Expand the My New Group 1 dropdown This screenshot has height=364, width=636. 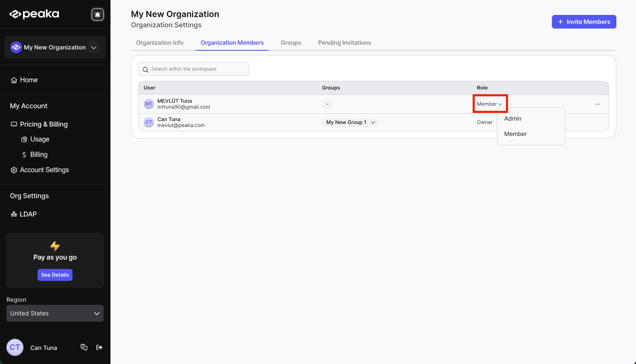coord(350,122)
